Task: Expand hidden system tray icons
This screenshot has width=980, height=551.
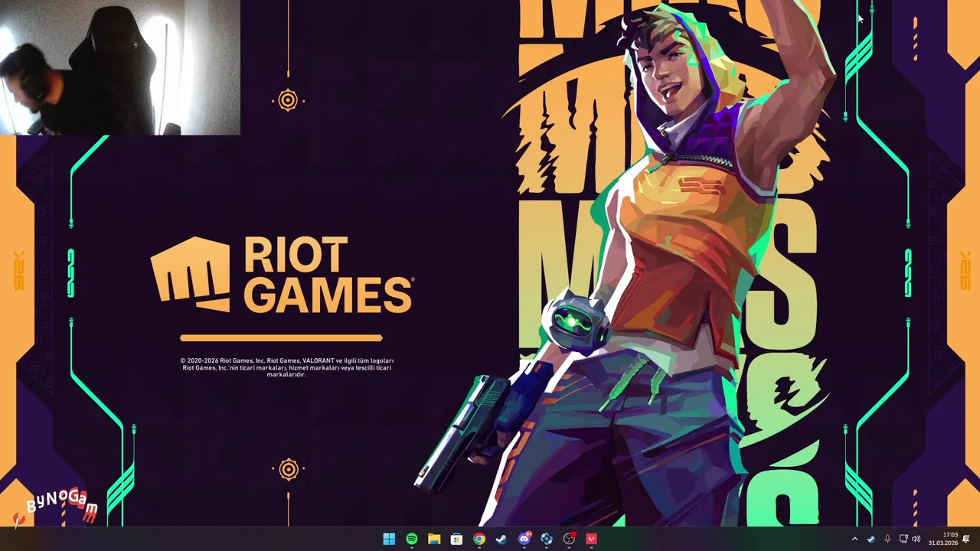Action: click(855, 539)
